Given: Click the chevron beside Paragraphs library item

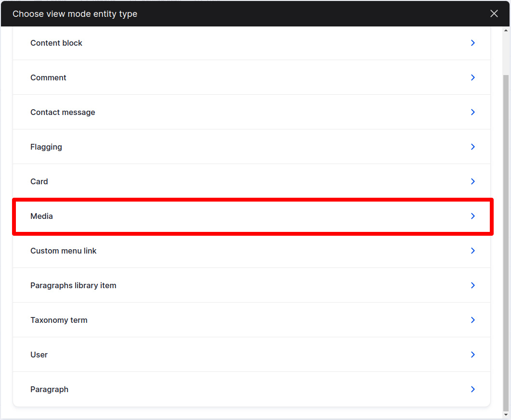Looking at the screenshot, I should coord(473,285).
